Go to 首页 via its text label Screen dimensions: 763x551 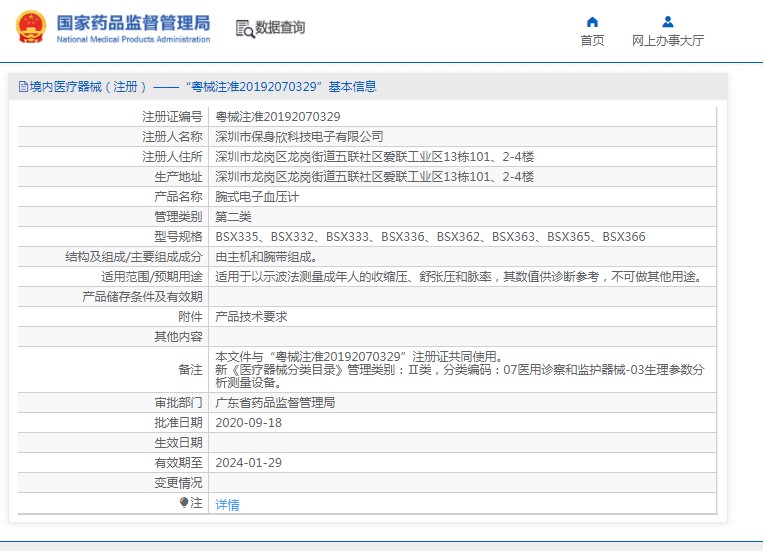tap(592, 41)
